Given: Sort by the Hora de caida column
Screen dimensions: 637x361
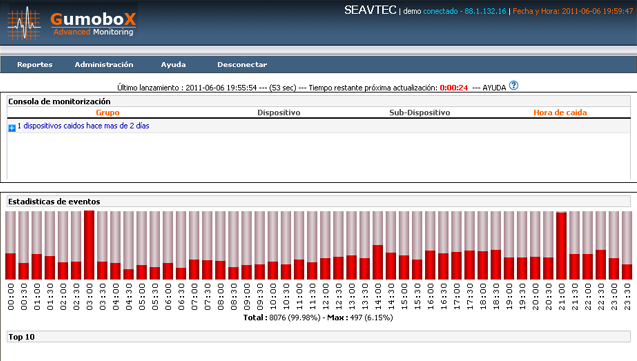Looking at the screenshot, I should click(x=560, y=112).
